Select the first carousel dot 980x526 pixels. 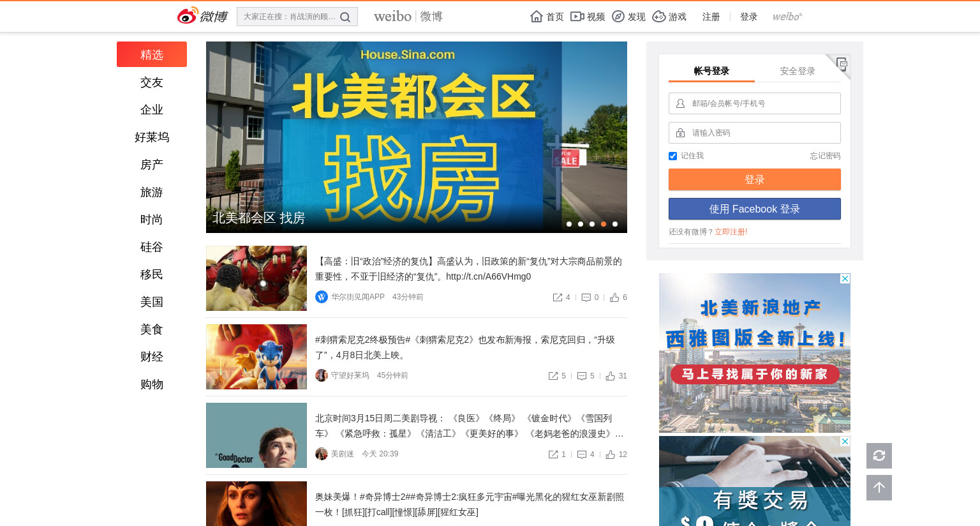pyautogui.click(x=569, y=224)
